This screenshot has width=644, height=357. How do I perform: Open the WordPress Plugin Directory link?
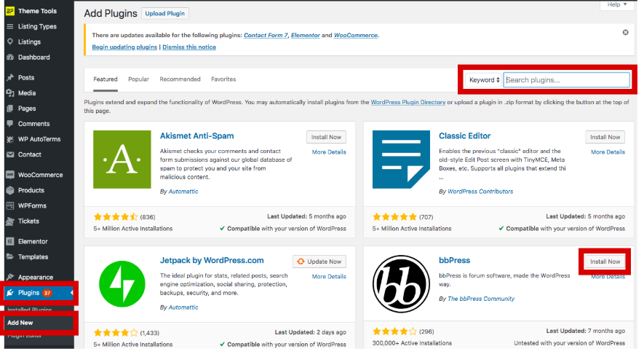pyautogui.click(x=408, y=102)
